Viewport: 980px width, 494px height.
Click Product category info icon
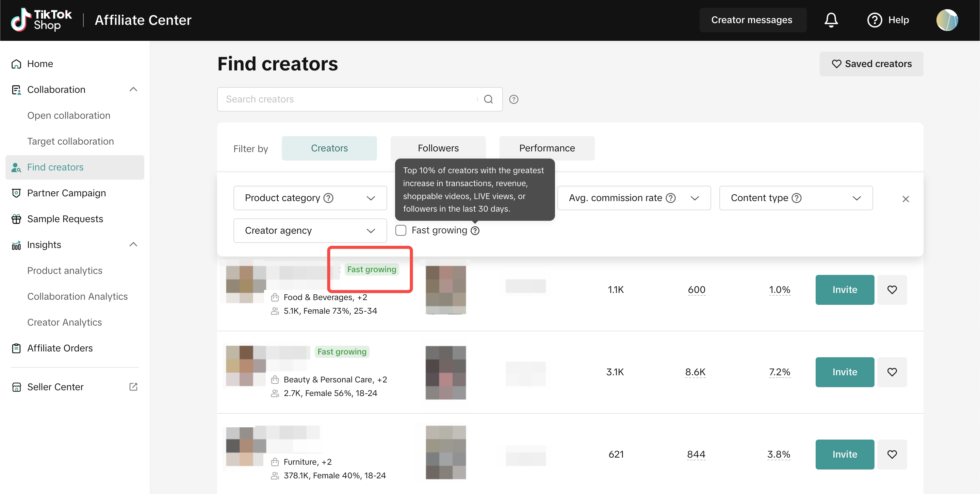(328, 198)
